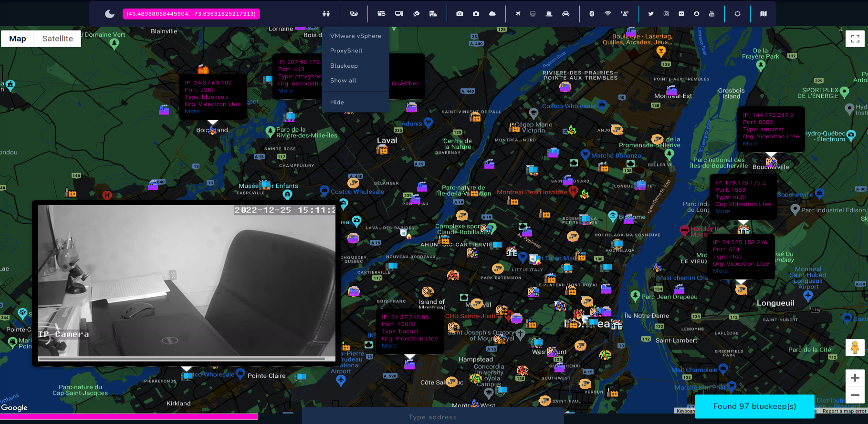Click the Google logo on map
The height and width of the screenshot is (424, 868).
pyautogui.click(x=14, y=407)
